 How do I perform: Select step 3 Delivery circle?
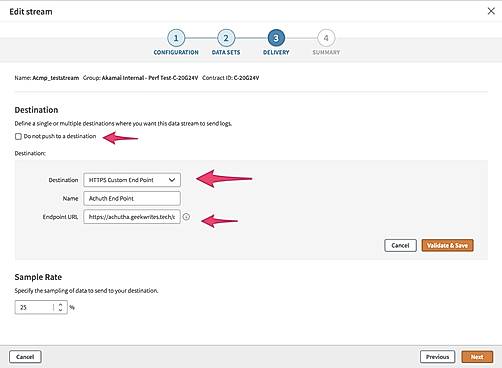pos(276,38)
